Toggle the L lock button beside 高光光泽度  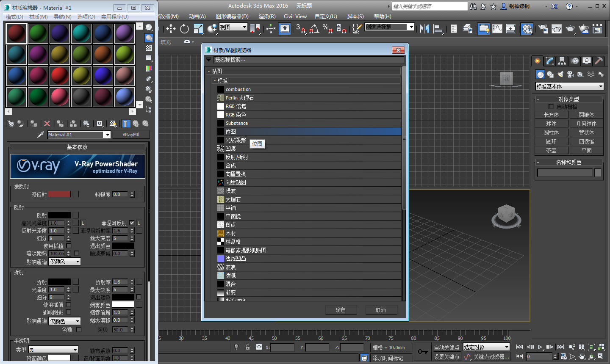point(83,223)
